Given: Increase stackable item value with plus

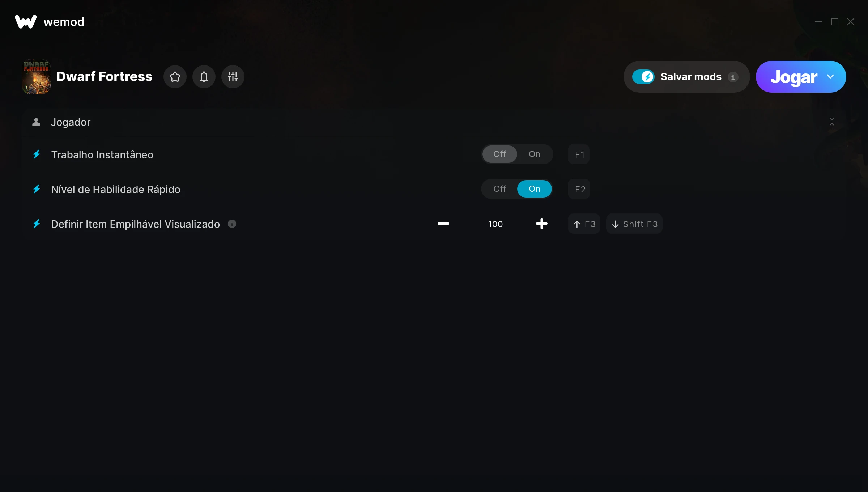Looking at the screenshot, I should [542, 224].
